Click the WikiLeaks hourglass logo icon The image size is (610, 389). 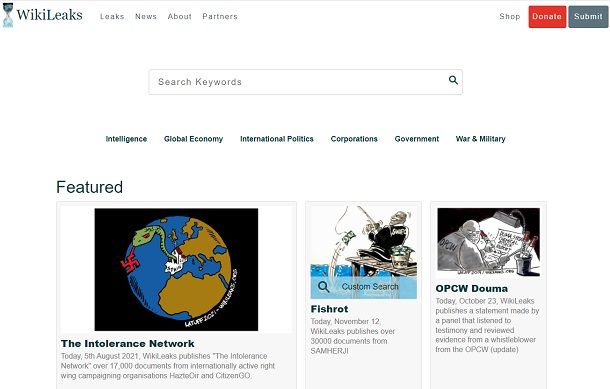point(8,15)
